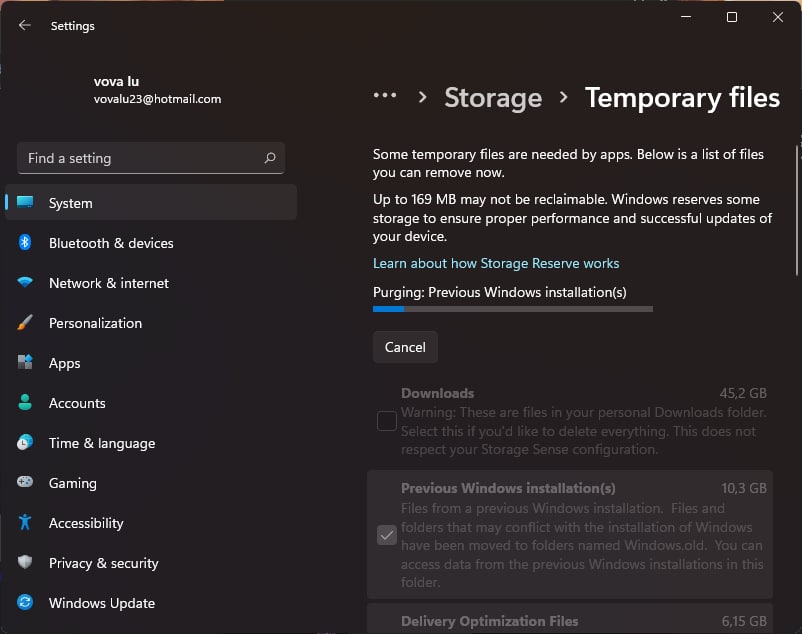The width and height of the screenshot is (802, 634).
Task: Click the Storage breadcrumb link
Action: pyautogui.click(x=493, y=98)
